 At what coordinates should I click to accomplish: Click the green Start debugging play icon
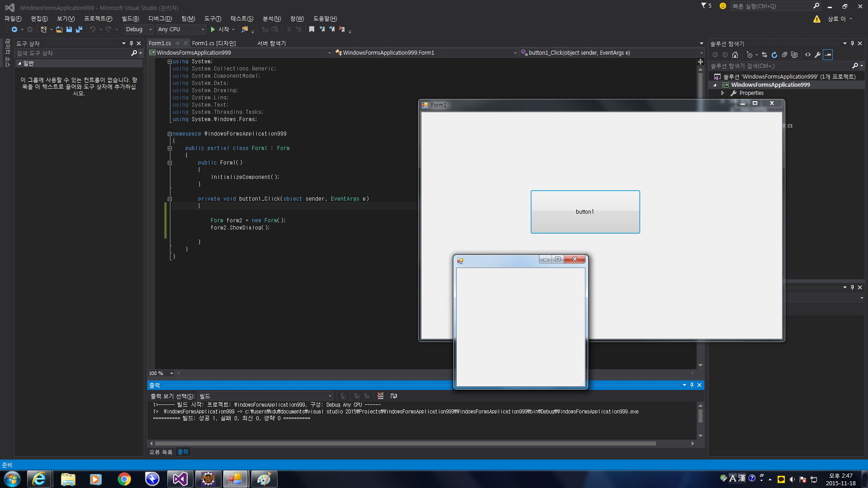click(212, 29)
